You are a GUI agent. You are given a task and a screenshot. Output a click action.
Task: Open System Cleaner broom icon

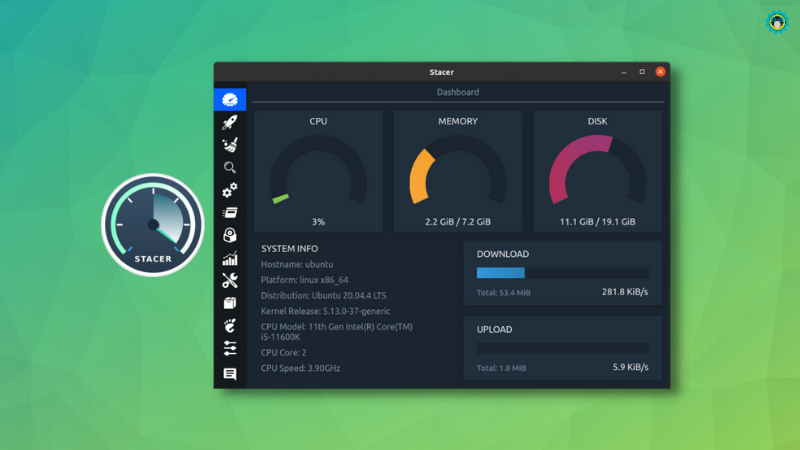[x=230, y=145]
